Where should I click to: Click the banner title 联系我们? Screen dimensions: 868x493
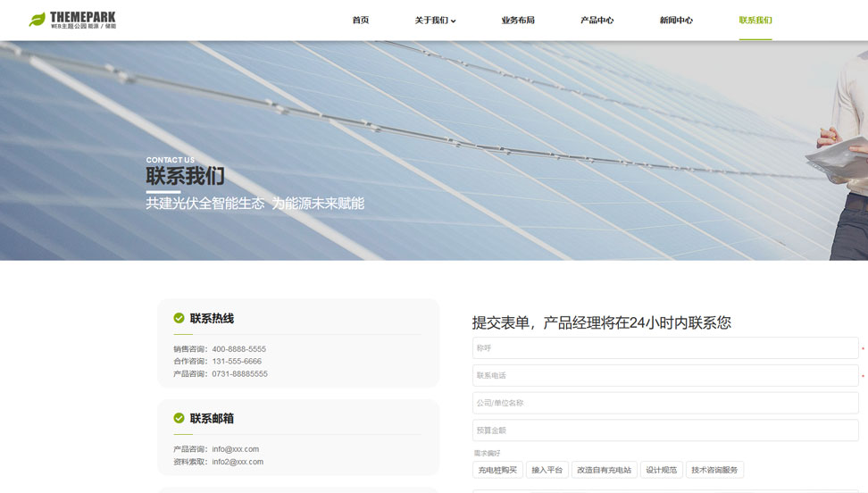186,176
